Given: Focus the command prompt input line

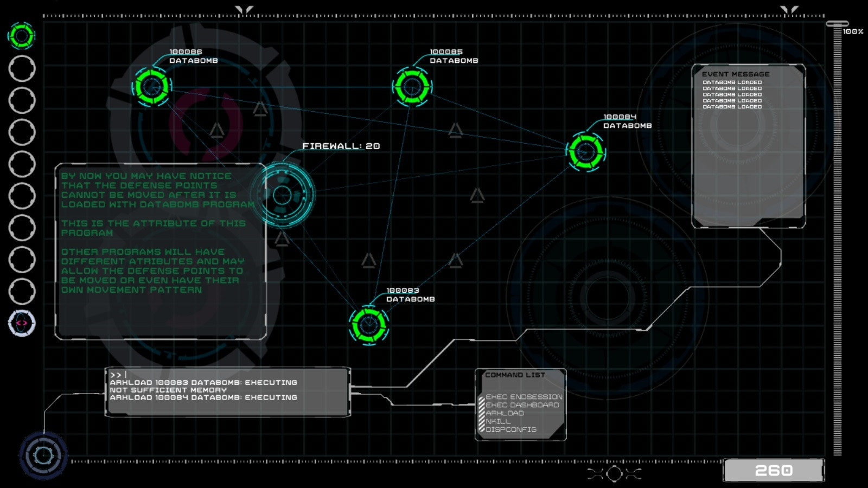Looking at the screenshot, I should (x=228, y=375).
